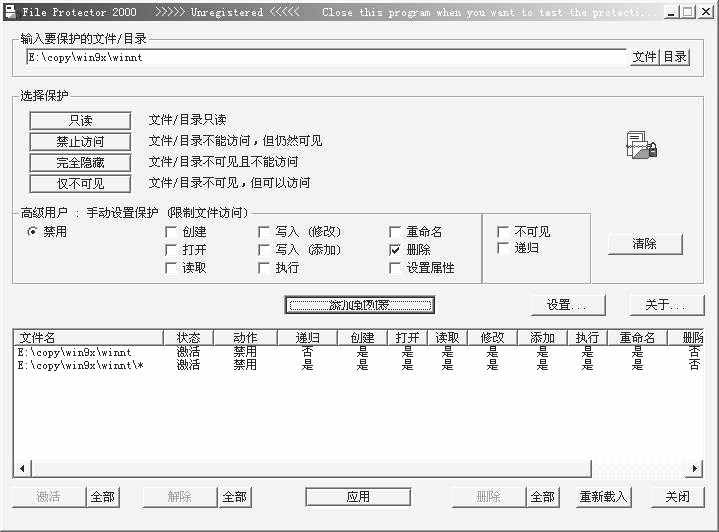
Task: Click the 清除 button
Action: (x=645, y=244)
